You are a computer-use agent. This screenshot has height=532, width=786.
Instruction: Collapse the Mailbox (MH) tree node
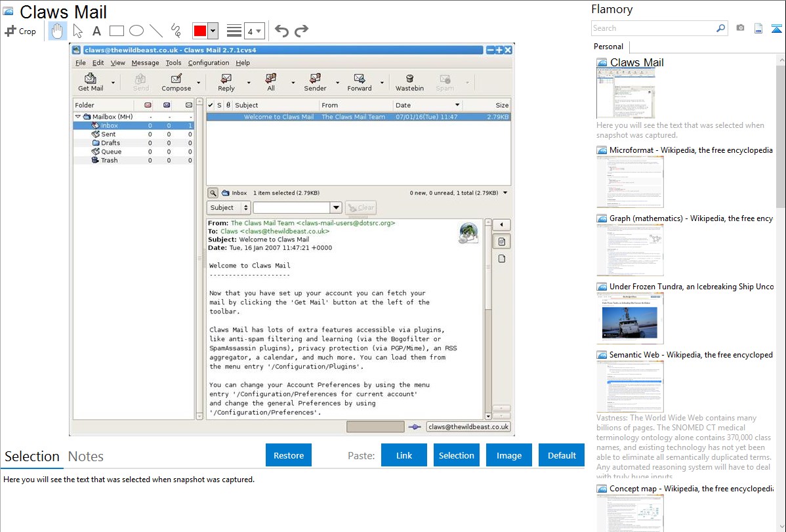click(x=77, y=116)
